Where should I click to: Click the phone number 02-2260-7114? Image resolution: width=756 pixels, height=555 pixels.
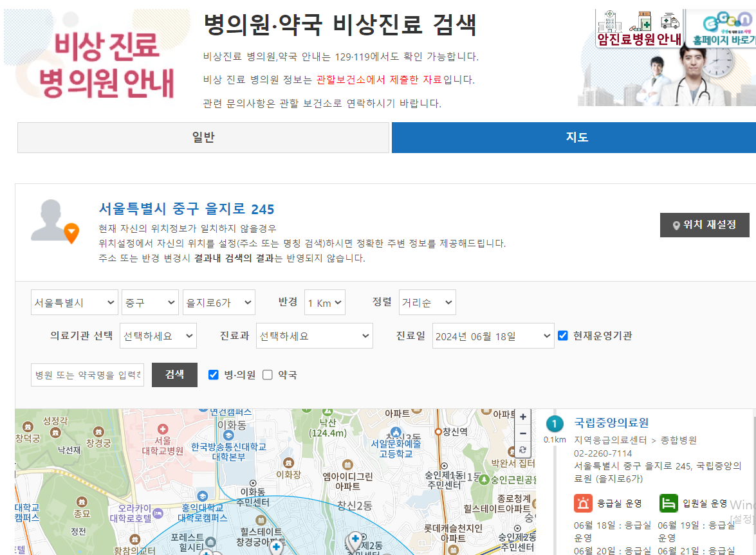603,453
